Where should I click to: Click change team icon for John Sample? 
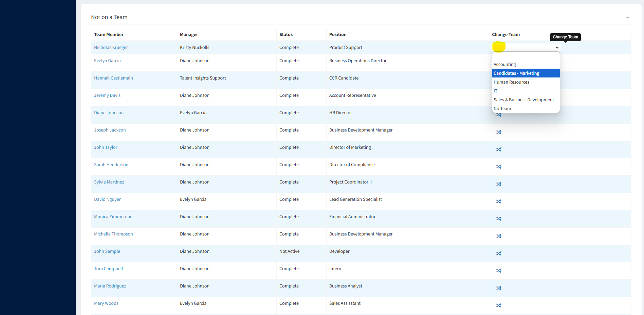(498, 253)
